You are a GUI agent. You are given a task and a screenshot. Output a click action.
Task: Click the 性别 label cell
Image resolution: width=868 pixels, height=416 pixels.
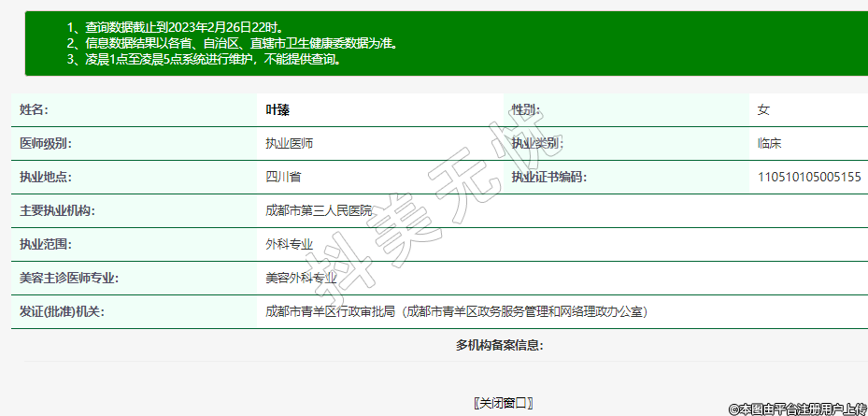pyautogui.click(x=526, y=110)
